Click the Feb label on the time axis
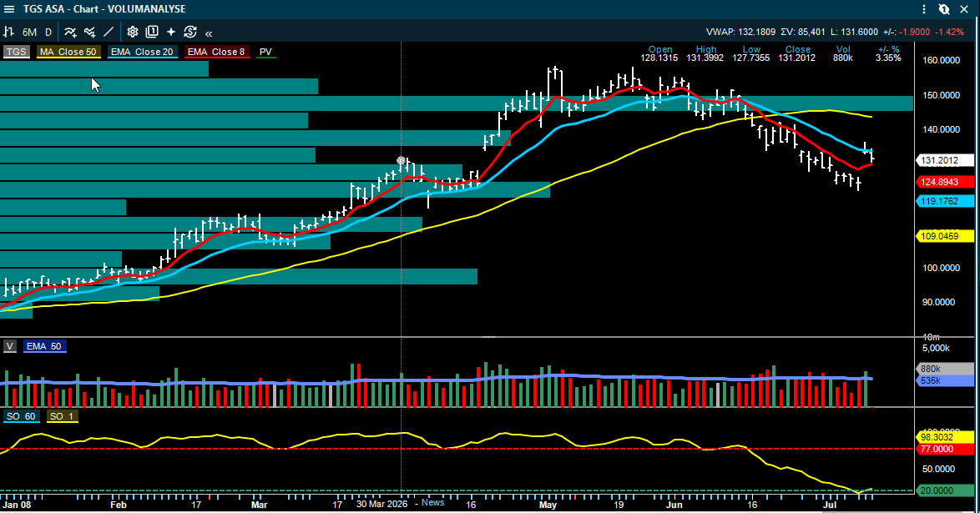Image resolution: width=980 pixels, height=513 pixels. click(119, 505)
